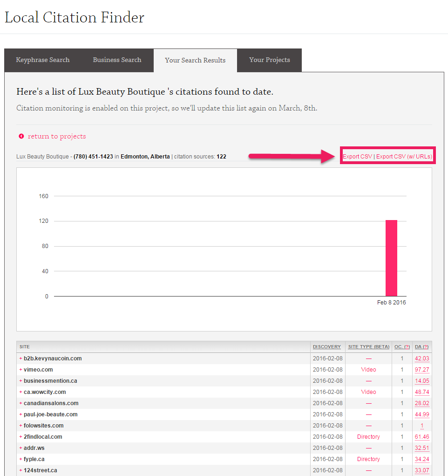Image resolution: width=448 pixels, height=476 pixels.
Task: Click the return to projects link
Action: pyautogui.click(x=57, y=137)
